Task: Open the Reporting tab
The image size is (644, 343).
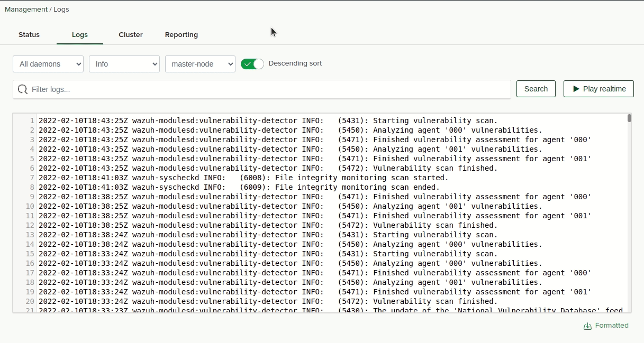Action: (181, 34)
